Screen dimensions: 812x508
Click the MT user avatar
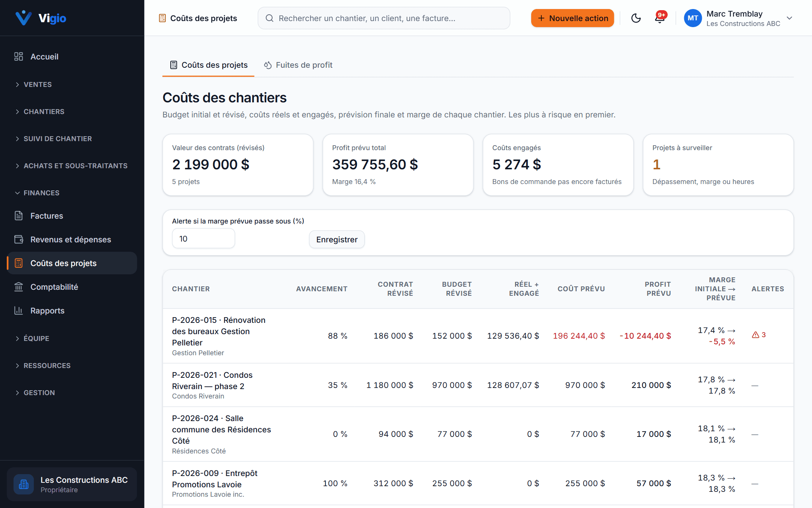[x=693, y=18]
